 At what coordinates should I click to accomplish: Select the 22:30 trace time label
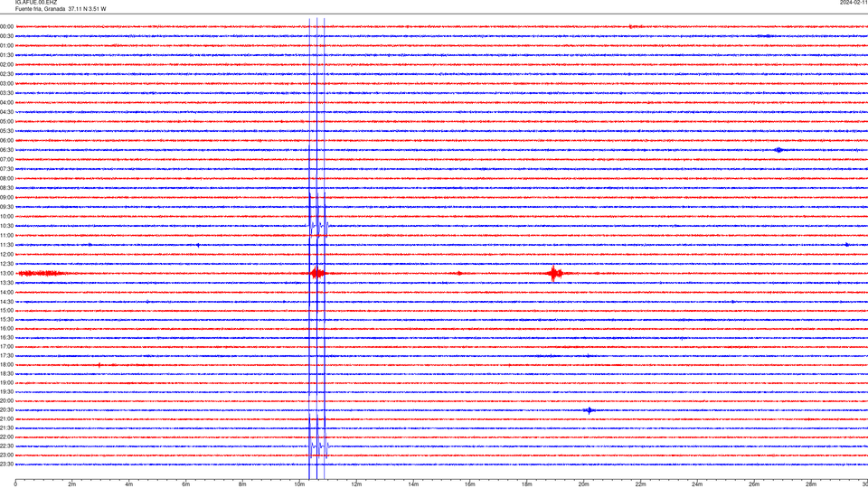[x=6, y=446]
